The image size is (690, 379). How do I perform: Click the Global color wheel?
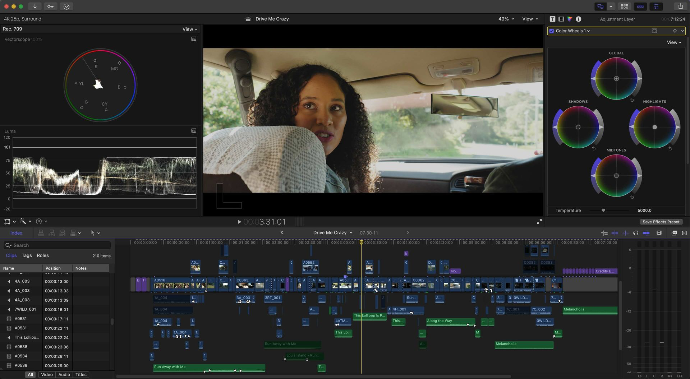(x=616, y=78)
